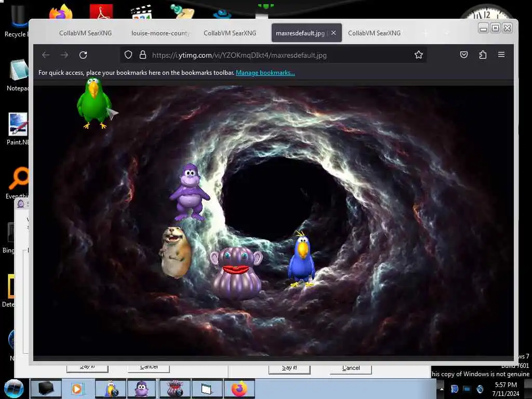Save page to Pocket

click(x=464, y=55)
